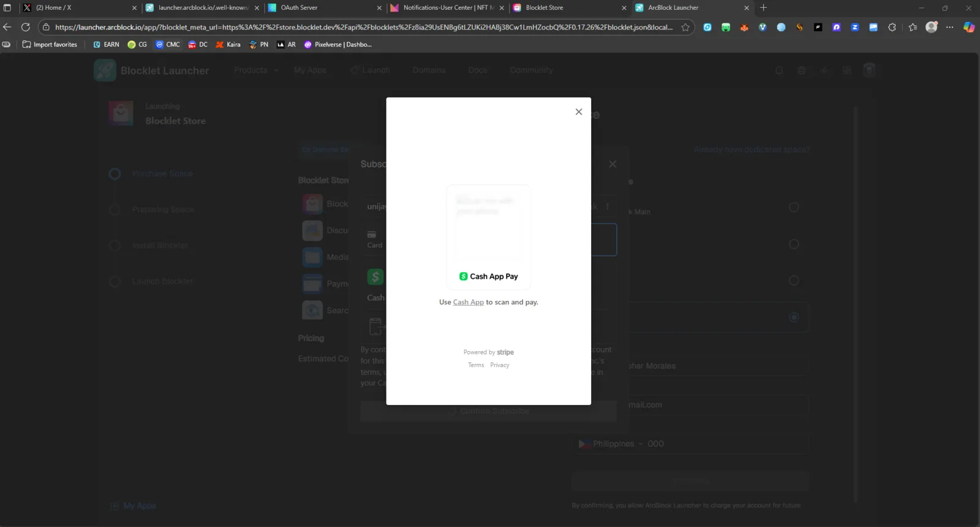Open the PN bookmark
The image size is (980, 527).
[258, 45]
